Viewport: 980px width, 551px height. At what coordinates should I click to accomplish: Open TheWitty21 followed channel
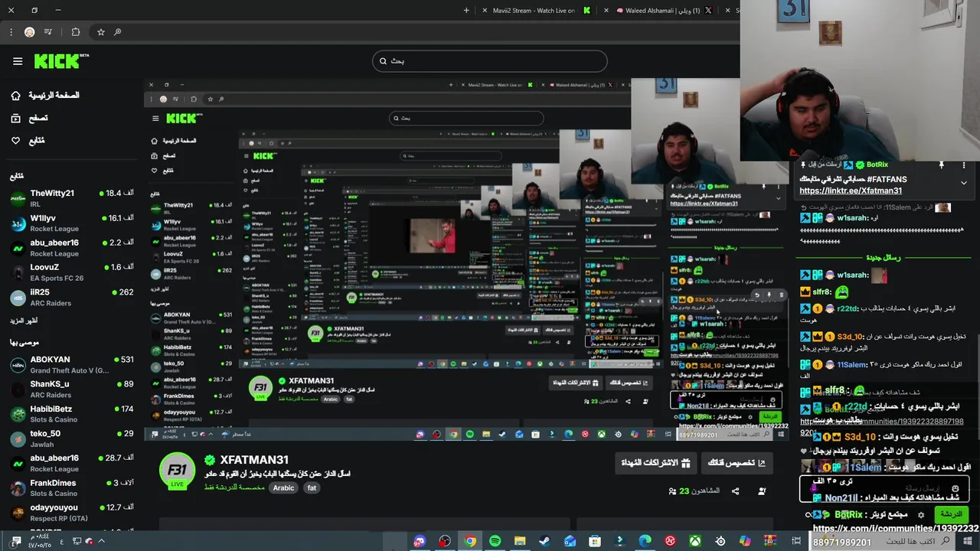pyautogui.click(x=72, y=198)
